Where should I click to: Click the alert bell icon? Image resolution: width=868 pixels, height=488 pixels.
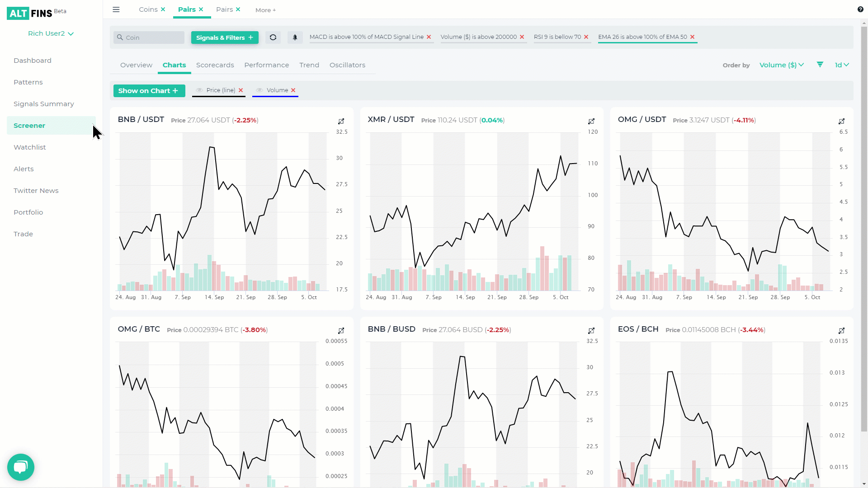click(295, 38)
